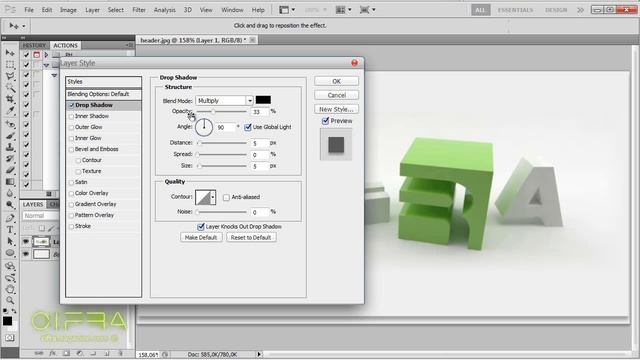Switch to the HISTORY tab
Viewport: 640px width, 360px height.
34,45
